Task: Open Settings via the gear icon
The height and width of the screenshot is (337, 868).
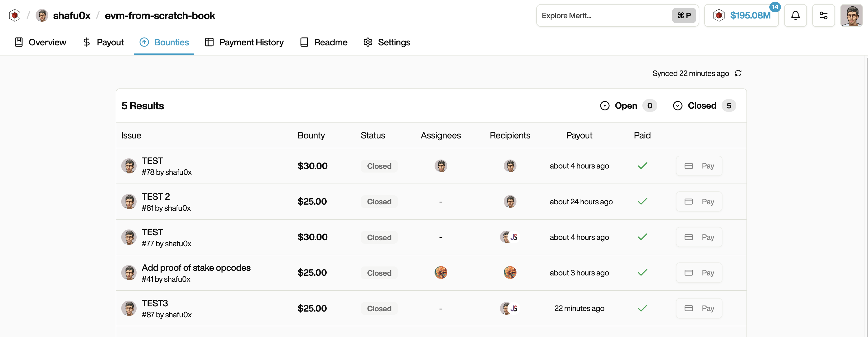Action: pyautogui.click(x=368, y=42)
